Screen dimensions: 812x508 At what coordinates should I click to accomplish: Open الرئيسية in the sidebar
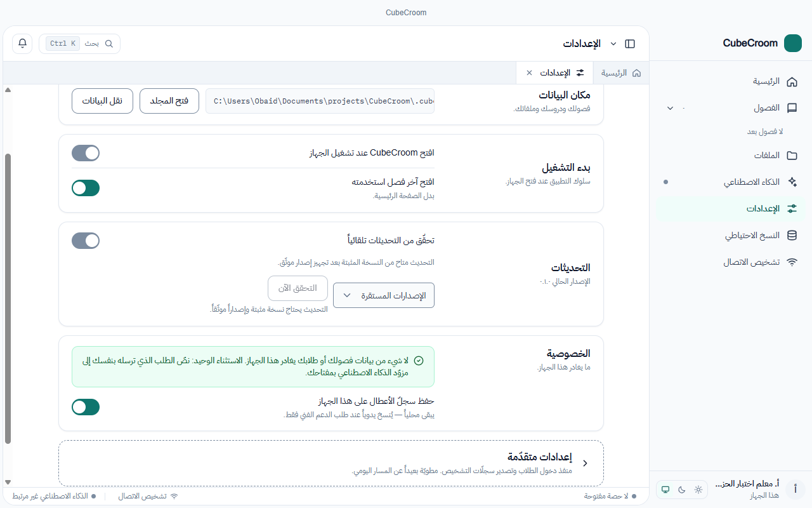pyautogui.click(x=730, y=82)
